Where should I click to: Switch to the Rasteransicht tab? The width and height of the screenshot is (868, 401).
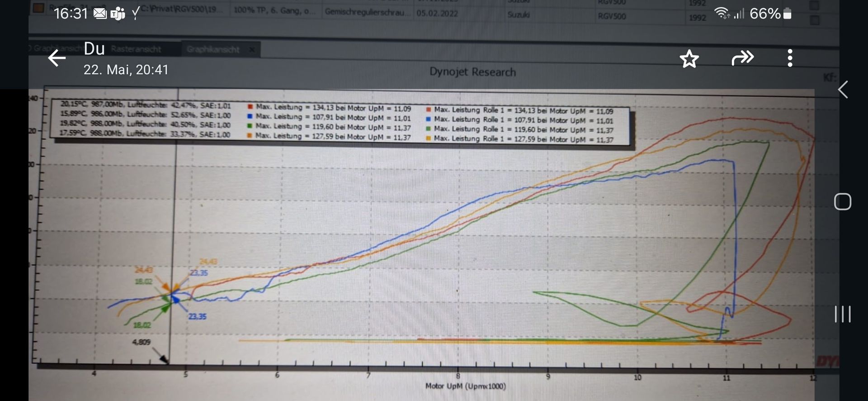click(136, 49)
